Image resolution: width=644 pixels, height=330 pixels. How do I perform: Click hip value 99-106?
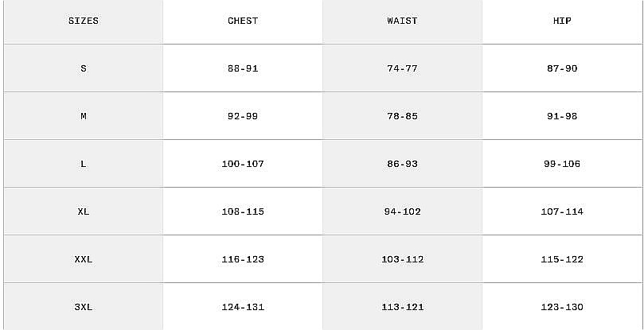[562, 164]
